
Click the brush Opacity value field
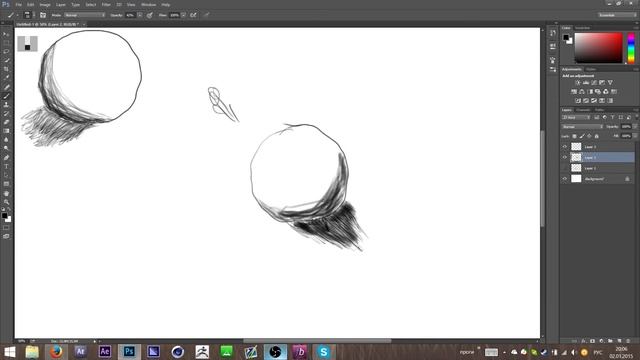pos(130,15)
